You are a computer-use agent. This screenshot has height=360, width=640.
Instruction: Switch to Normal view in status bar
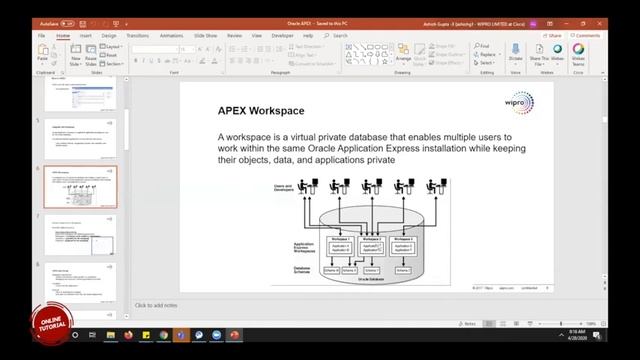coord(489,324)
